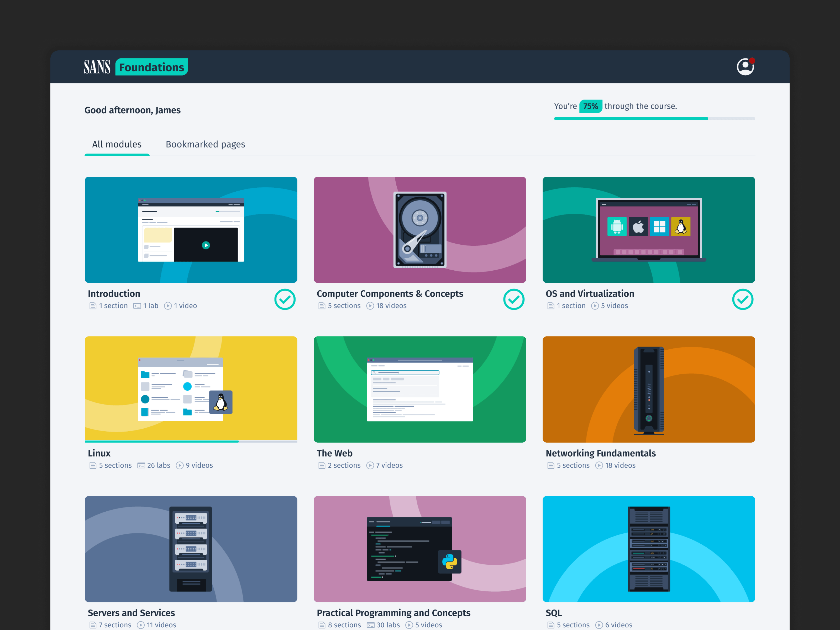Click Linux 5 sections document icon
This screenshot has height=630, width=840.
93,465
